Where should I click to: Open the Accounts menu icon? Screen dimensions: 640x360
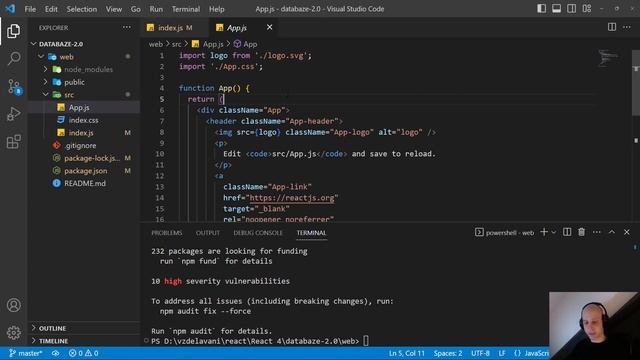[13, 305]
